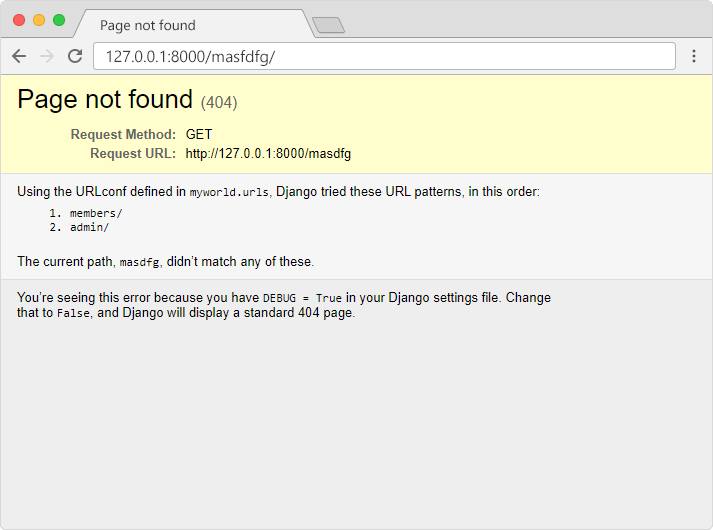
Task: Close the window with the red button
Action: (19, 20)
